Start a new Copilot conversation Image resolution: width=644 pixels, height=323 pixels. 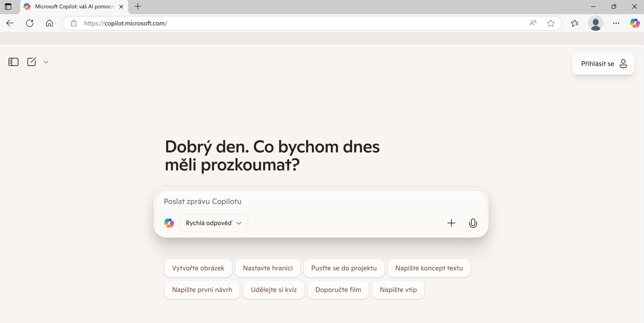pyautogui.click(x=31, y=62)
